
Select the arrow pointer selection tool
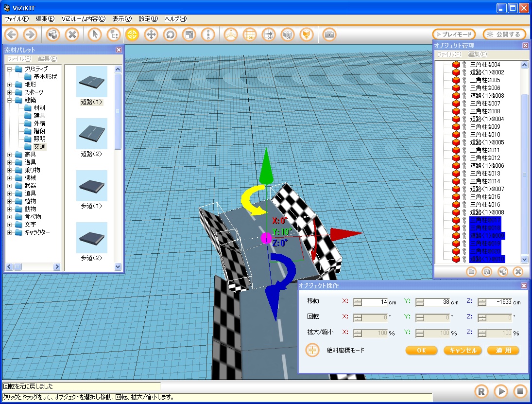pyautogui.click(x=95, y=35)
